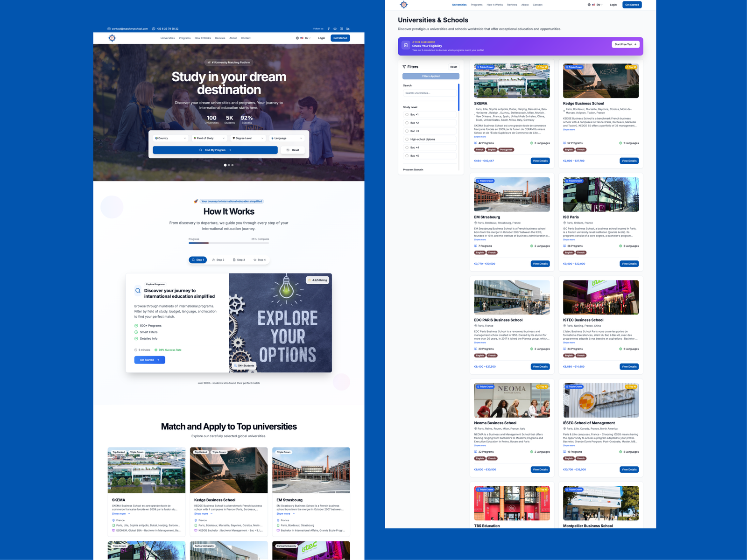
Task: Click the envelope email icon in the top bar
Action: pyautogui.click(x=109, y=28)
